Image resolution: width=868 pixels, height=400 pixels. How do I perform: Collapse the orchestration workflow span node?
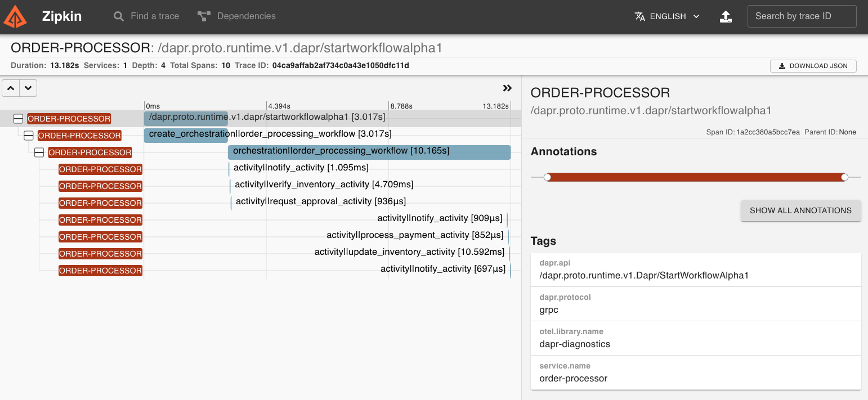39,152
